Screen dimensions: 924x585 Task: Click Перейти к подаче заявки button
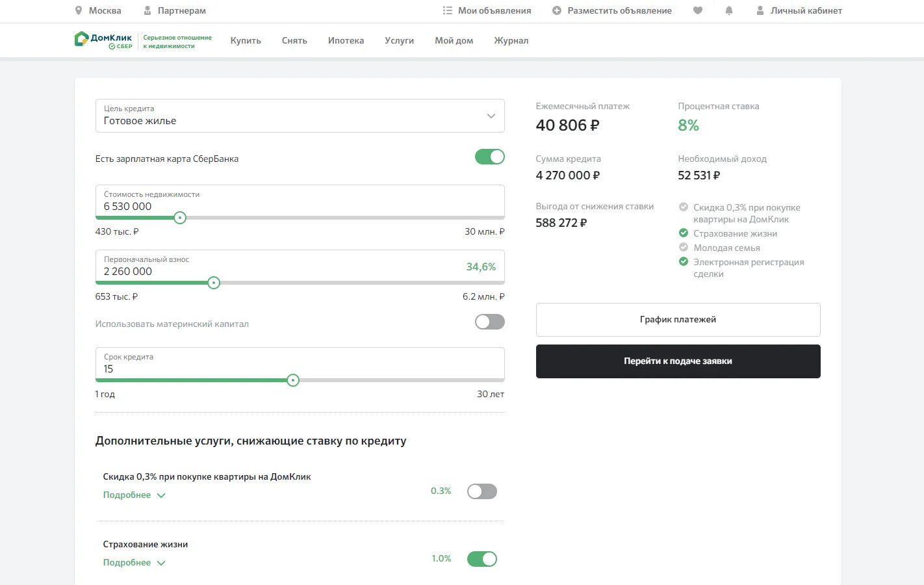pyautogui.click(x=678, y=361)
